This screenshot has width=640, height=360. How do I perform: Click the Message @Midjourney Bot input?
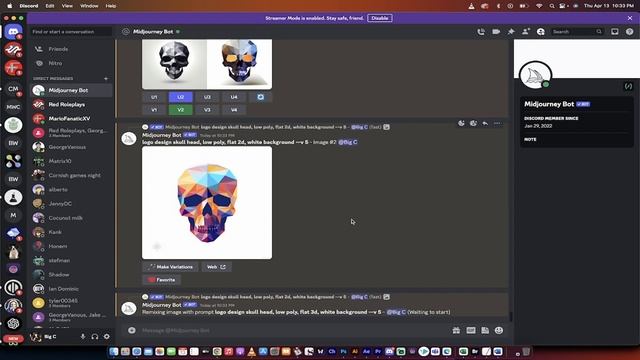pyautogui.click(x=293, y=330)
